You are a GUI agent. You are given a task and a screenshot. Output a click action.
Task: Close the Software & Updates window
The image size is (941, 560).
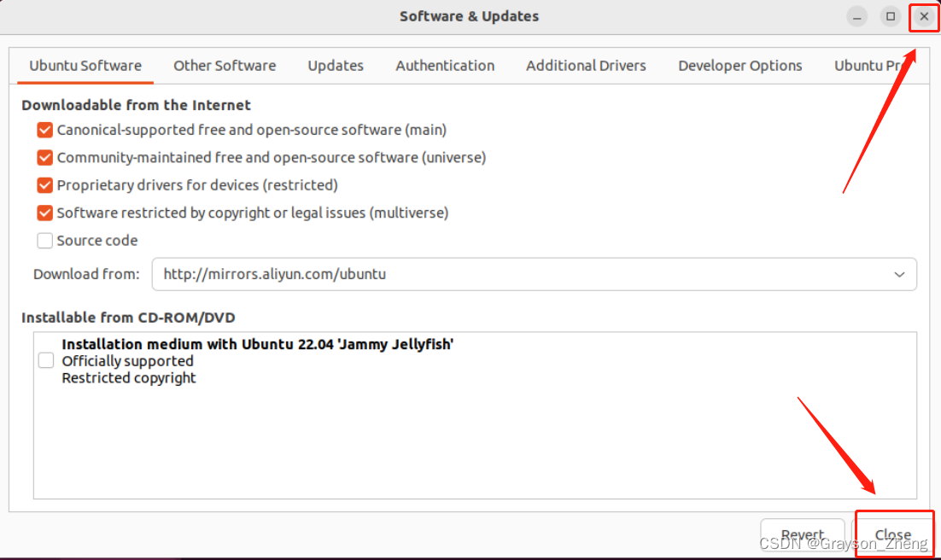tap(924, 17)
